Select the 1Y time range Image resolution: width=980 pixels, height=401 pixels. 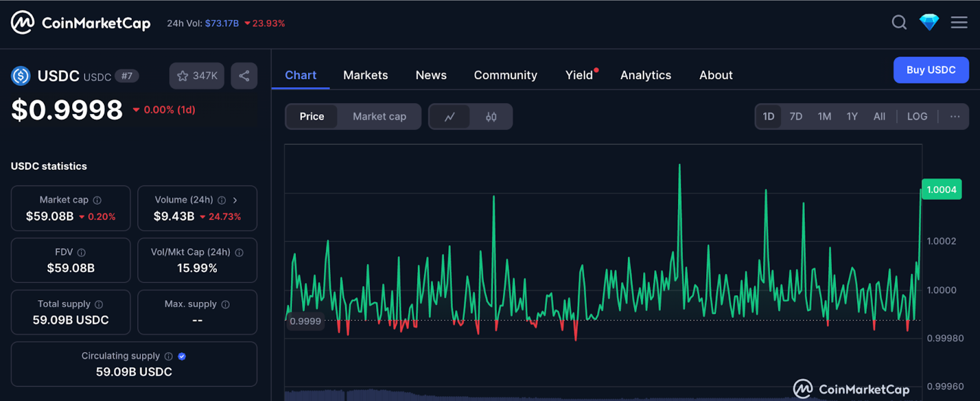coord(852,116)
